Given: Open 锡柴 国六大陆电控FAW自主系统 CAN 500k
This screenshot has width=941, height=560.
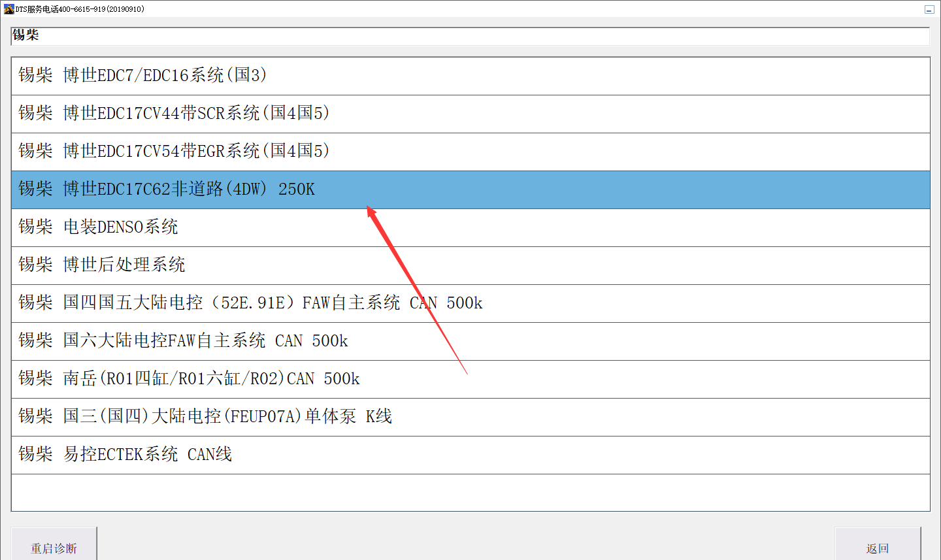Looking at the screenshot, I should 470,342.
